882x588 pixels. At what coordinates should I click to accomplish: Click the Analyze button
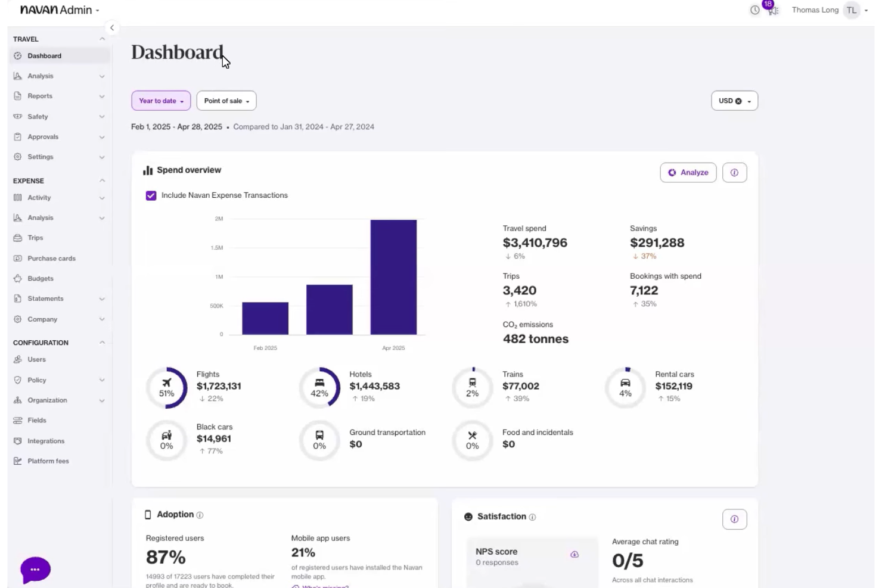pyautogui.click(x=688, y=172)
